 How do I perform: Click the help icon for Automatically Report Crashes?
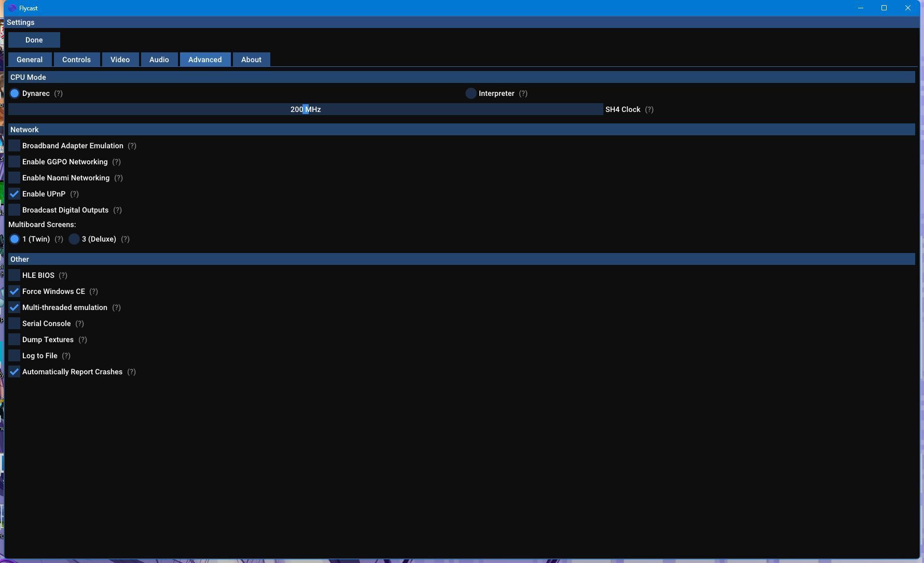click(131, 372)
